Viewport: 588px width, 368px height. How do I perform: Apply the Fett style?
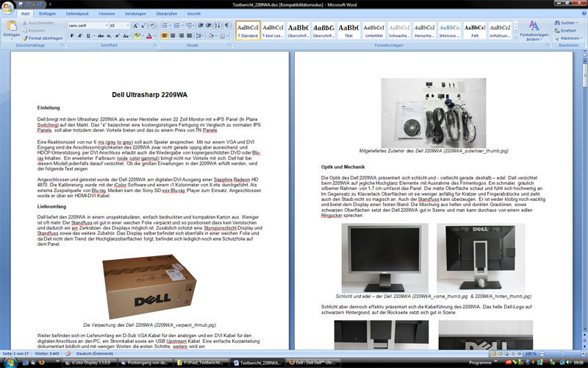point(475,30)
